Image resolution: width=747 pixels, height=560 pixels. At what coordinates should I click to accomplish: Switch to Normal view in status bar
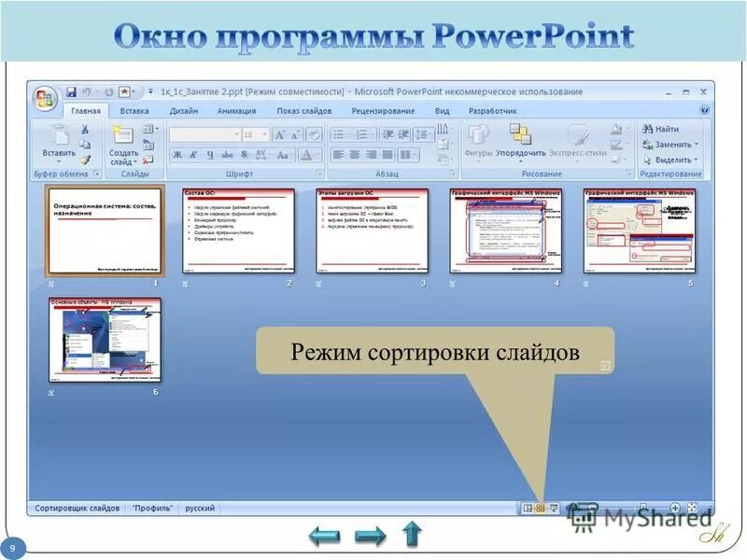click(528, 508)
